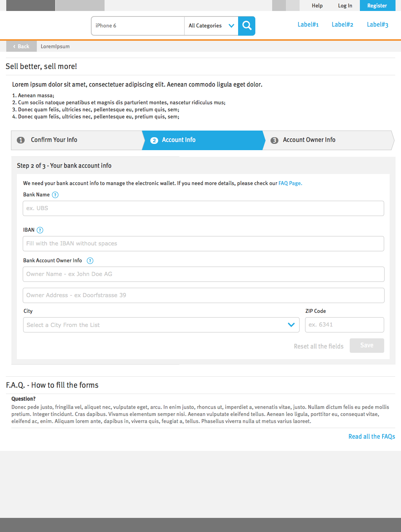Click the magnifier search button
The image size is (401, 532).
247,26
